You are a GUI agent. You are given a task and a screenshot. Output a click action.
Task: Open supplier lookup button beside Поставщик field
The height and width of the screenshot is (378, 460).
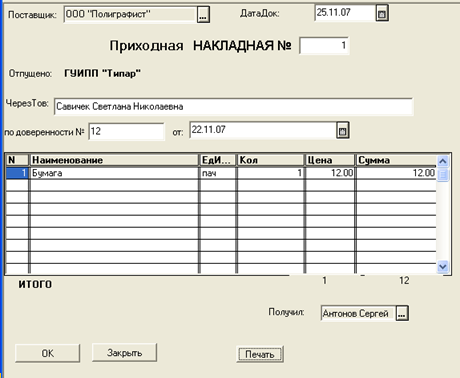[x=203, y=14]
